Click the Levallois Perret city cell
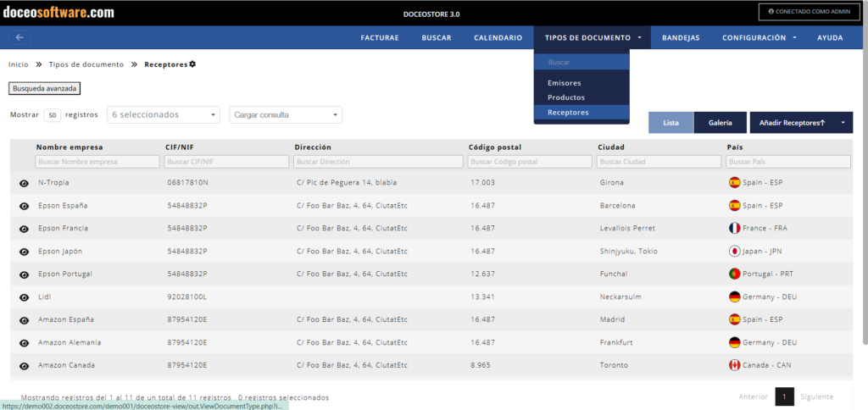The height and width of the screenshot is (410, 868). [x=628, y=228]
